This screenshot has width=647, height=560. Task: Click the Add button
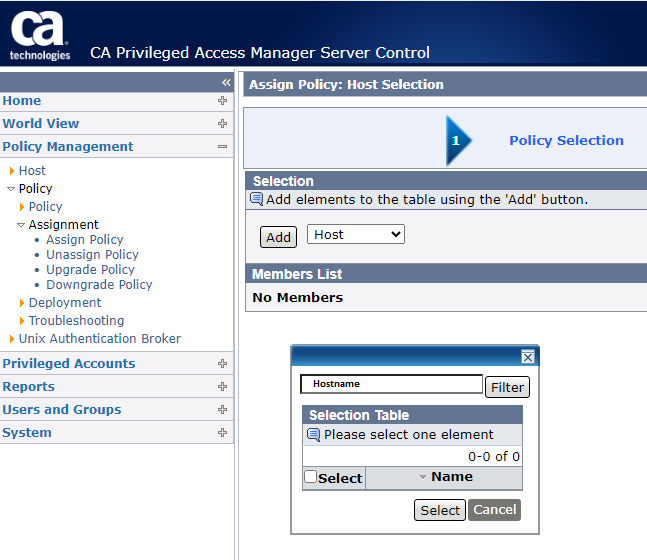[x=279, y=237]
